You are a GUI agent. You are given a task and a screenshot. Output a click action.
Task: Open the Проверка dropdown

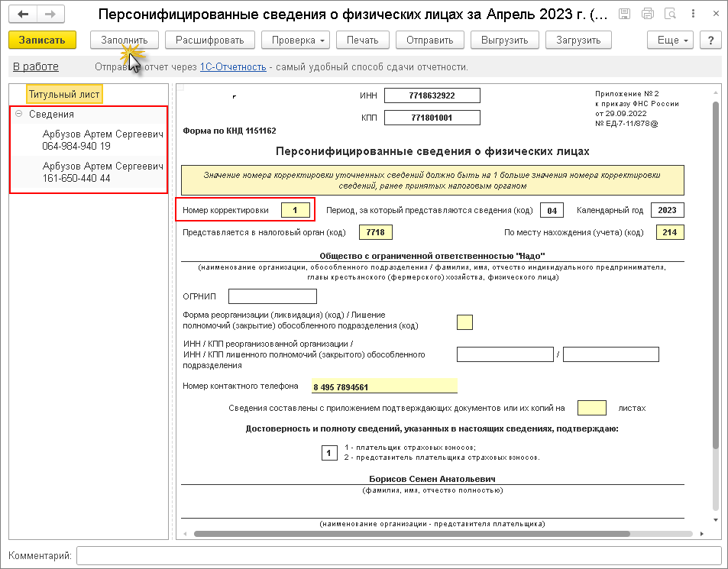[x=296, y=40]
